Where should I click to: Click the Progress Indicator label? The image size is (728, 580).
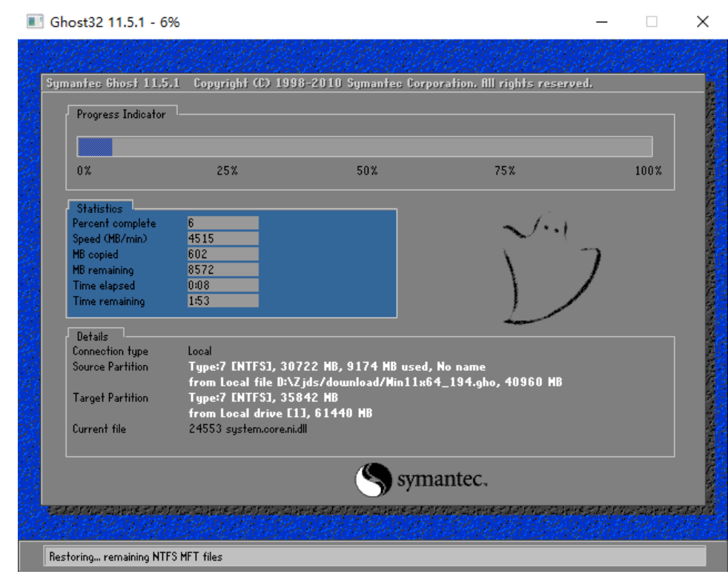pos(121,114)
